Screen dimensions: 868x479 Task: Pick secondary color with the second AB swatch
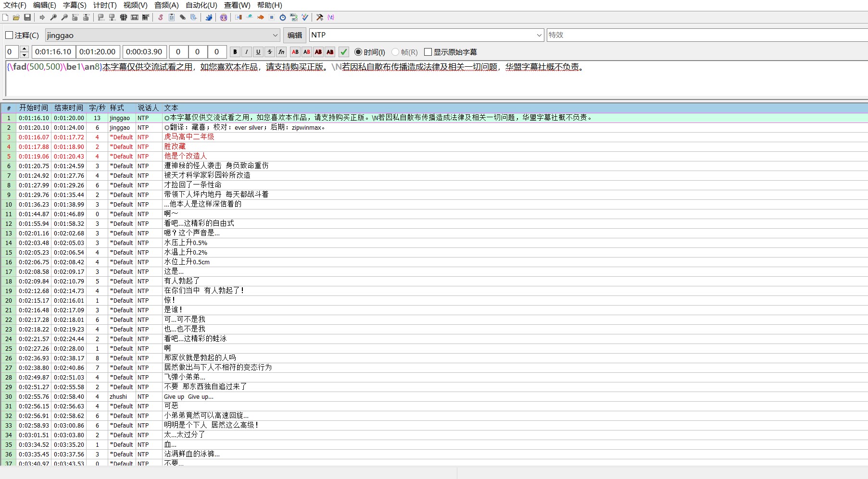pos(307,52)
